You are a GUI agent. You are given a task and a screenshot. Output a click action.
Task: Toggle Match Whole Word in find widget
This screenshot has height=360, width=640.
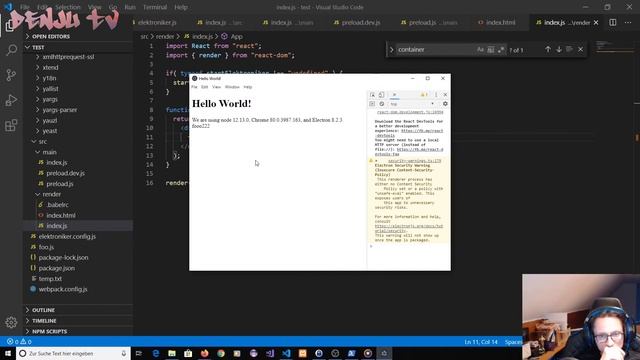click(x=491, y=50)
